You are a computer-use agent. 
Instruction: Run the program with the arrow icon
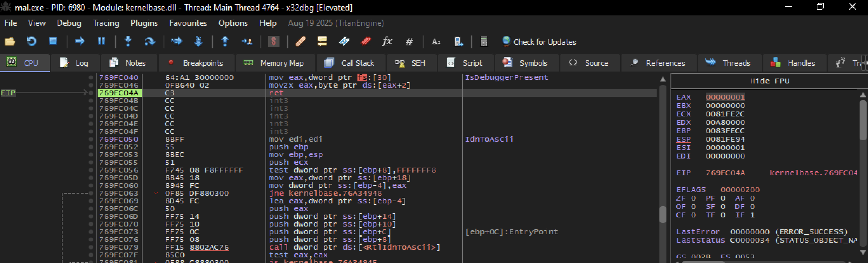tap(80, 41)
